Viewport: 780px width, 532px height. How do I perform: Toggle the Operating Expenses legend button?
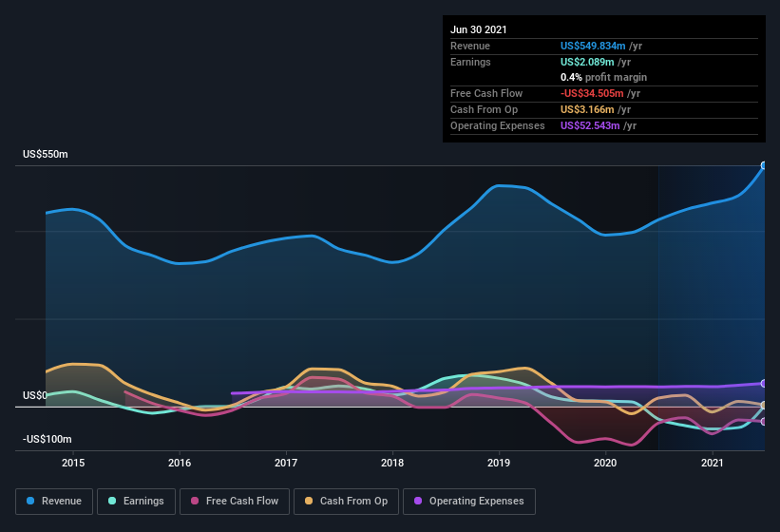tap(469, 502)
